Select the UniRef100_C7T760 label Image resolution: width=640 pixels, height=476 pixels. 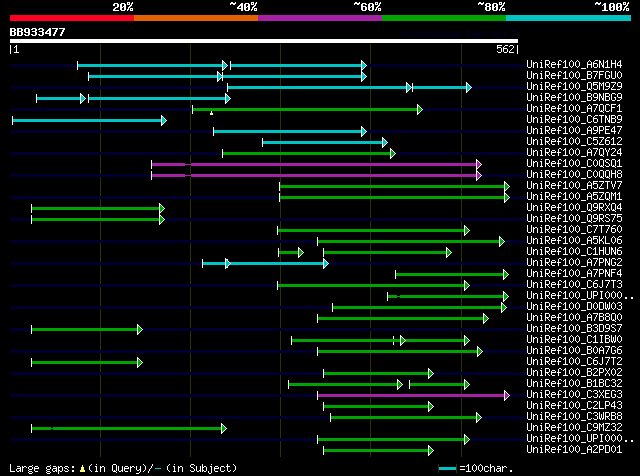pos(574,230)
